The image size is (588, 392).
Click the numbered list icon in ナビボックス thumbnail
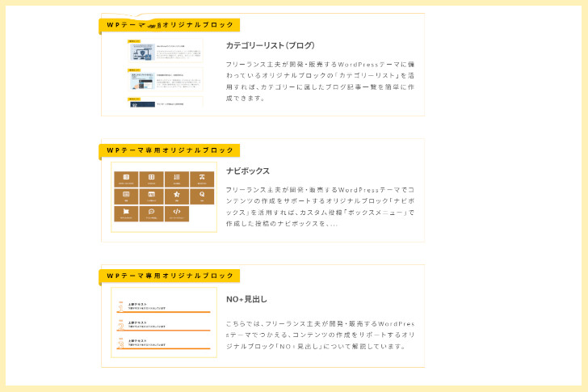pos(177,177)
